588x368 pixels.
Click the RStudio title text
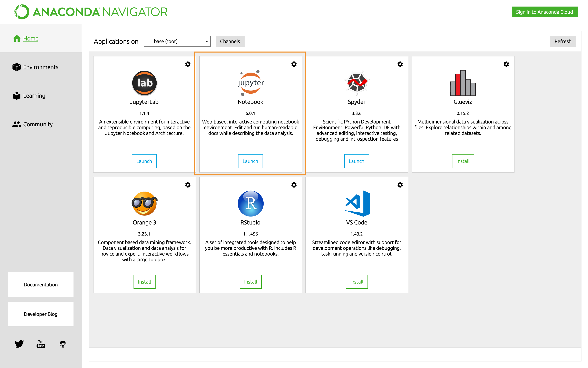(x=250, y=222)
